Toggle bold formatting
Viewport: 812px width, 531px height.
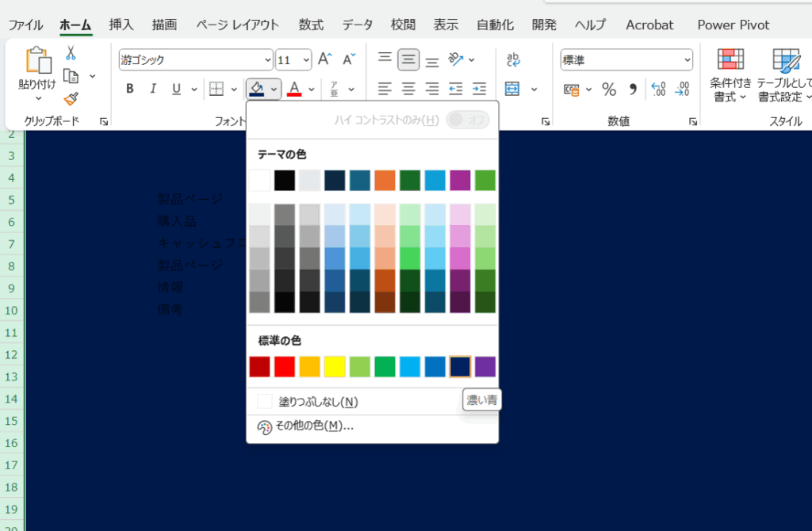130,89
